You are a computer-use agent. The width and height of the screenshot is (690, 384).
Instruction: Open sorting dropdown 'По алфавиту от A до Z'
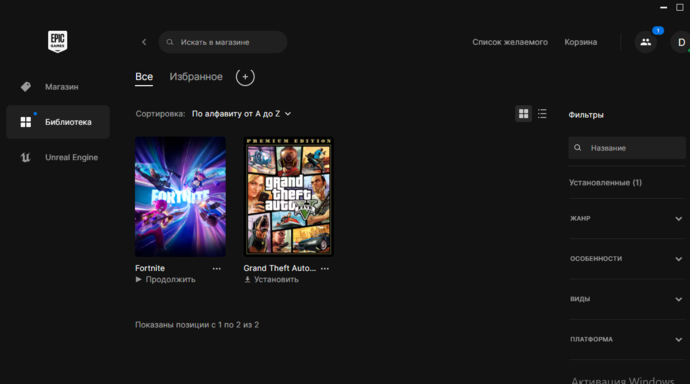coord(241,113)
